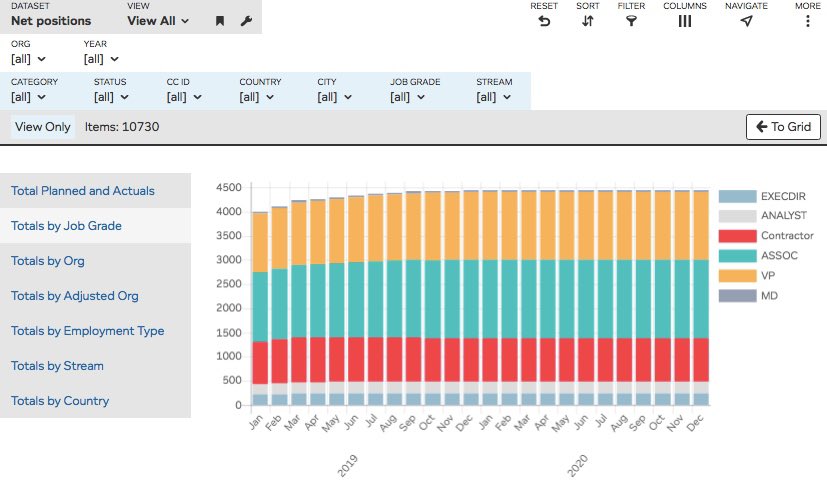Screen dimensions: 827x482
Task: Open the Sort arrows icon
Action: 588,21
